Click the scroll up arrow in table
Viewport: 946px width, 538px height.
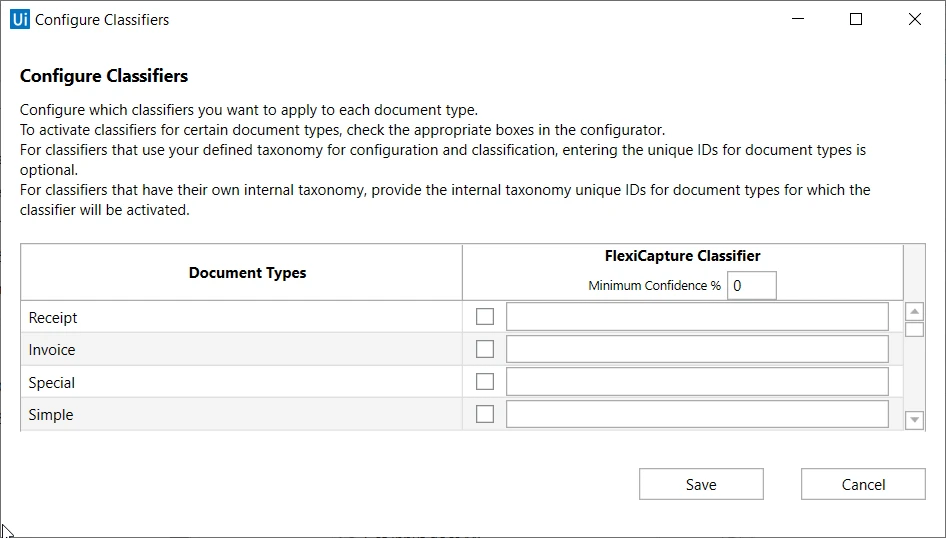(x=915, y=312)
